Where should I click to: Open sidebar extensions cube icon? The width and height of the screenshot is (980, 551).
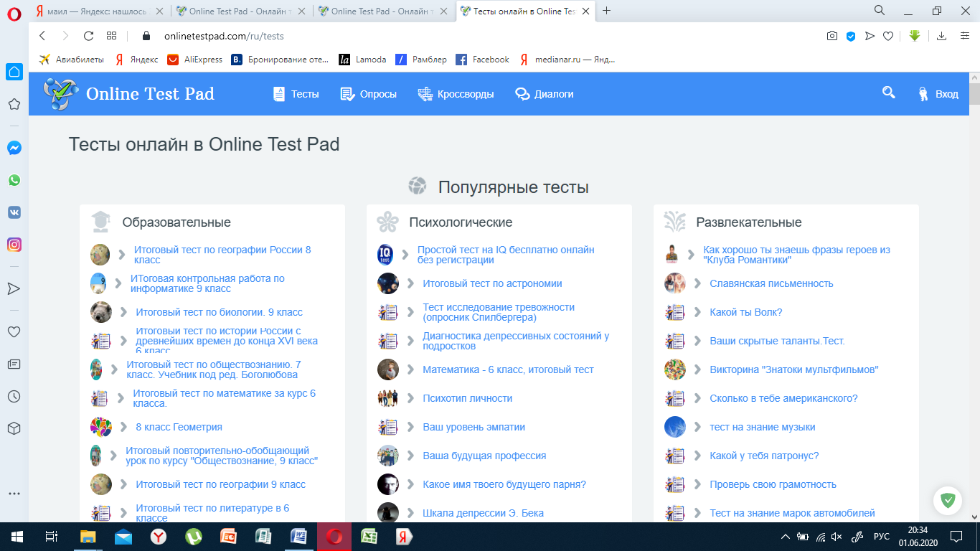point(14,428)
